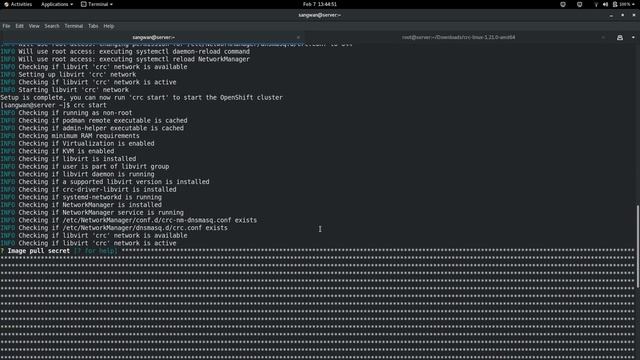
Task: Click the network status icon
Action: click(596, 4)
